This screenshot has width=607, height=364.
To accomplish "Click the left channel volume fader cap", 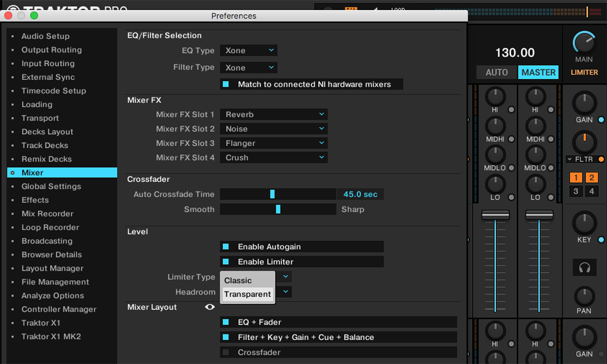I will point(495,215).
